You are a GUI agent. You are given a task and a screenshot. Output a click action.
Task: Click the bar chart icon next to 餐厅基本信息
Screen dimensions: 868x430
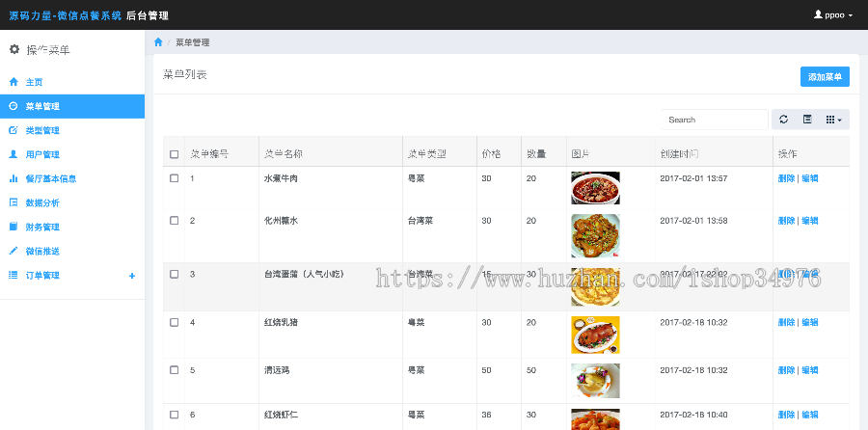[x=14, y=178]
